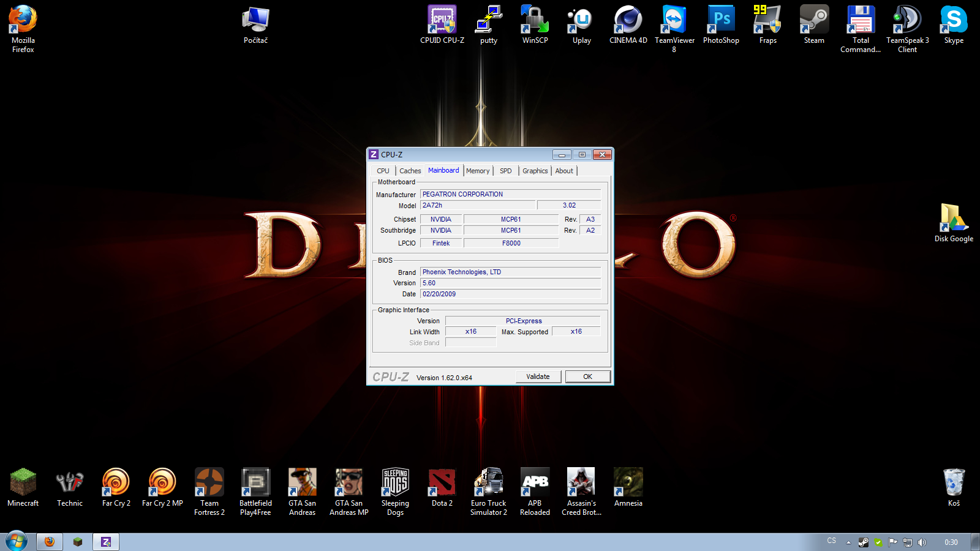Click the Windows Start orb
980x551 pixels.
[x=17, y=541]
